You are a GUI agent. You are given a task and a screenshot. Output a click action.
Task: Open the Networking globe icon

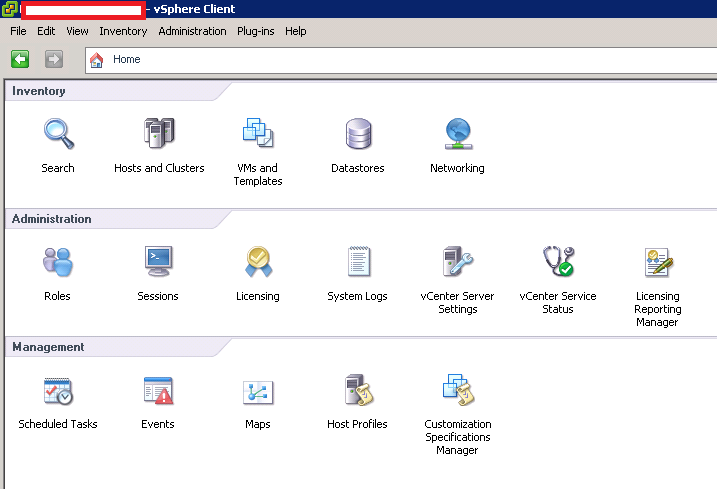(x=458, y=134)
